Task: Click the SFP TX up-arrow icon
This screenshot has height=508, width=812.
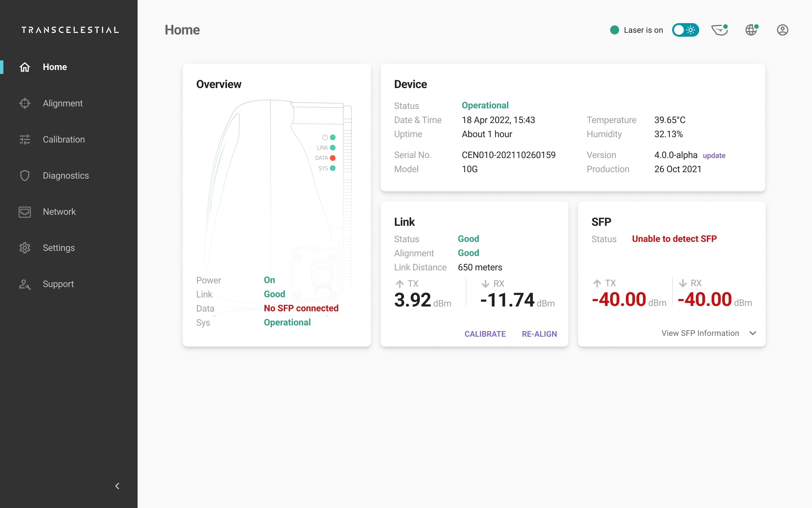Action: (x=597, y=283)
